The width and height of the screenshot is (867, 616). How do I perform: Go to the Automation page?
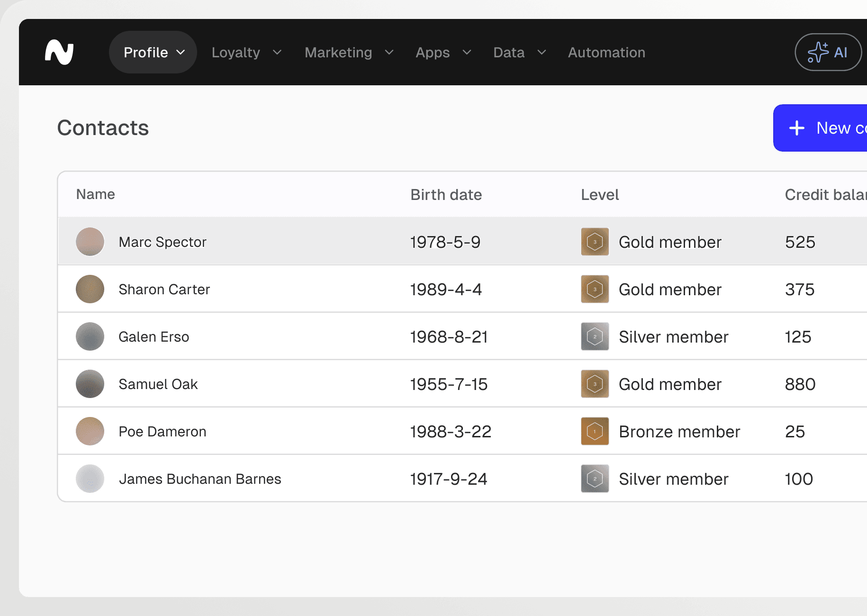coord(606,52)
